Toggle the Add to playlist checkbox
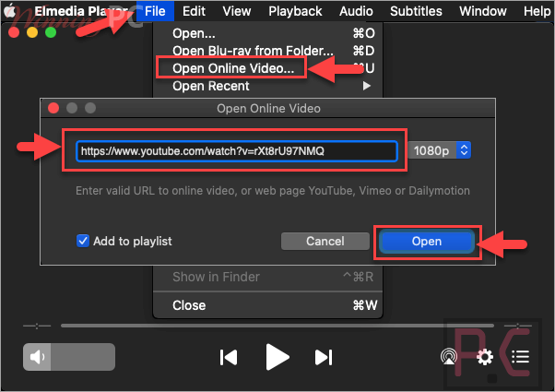 click(x=83, y=241)
